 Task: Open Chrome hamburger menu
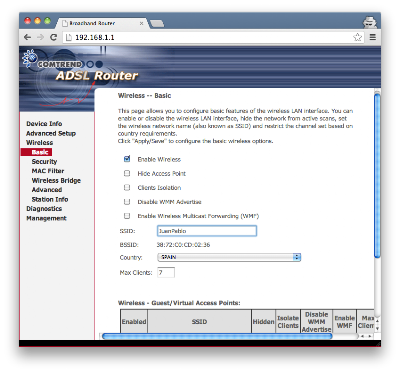point(373,37)
